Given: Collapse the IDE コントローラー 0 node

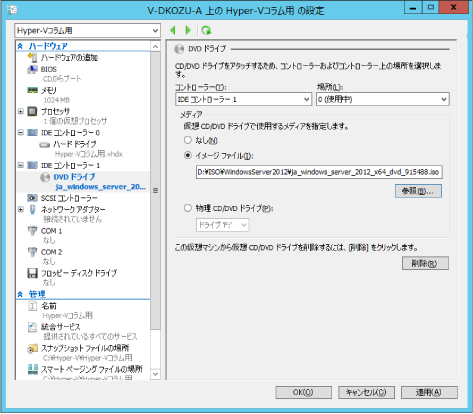Looking at the screenshot, I should pos(21,133).
